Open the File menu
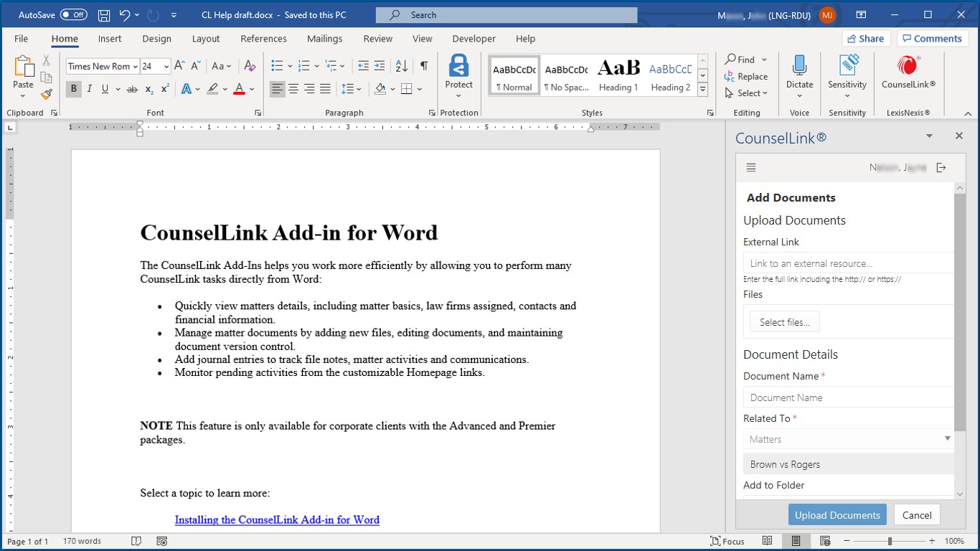The height and width of the screenshot is (551, 980). [x=22, y=39]
